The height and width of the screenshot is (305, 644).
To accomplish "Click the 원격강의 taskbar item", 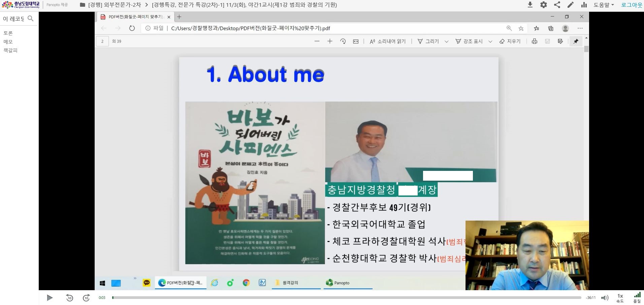I will tap(296, 283).
